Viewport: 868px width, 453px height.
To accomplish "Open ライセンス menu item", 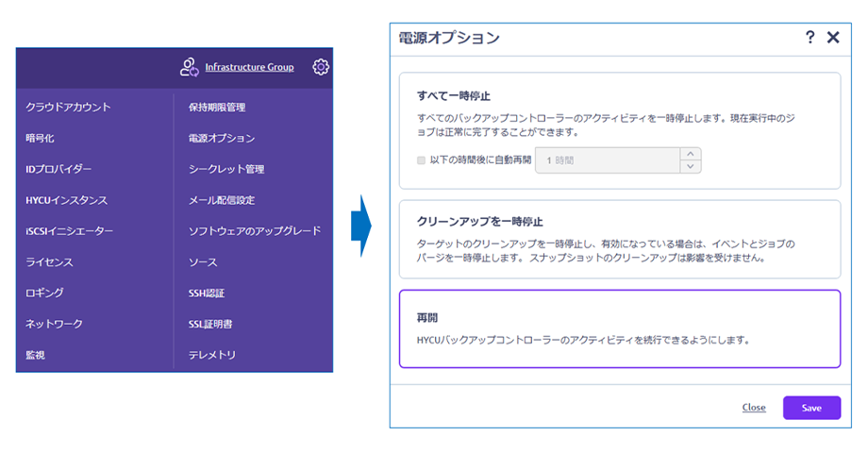I will pos(49,262).
